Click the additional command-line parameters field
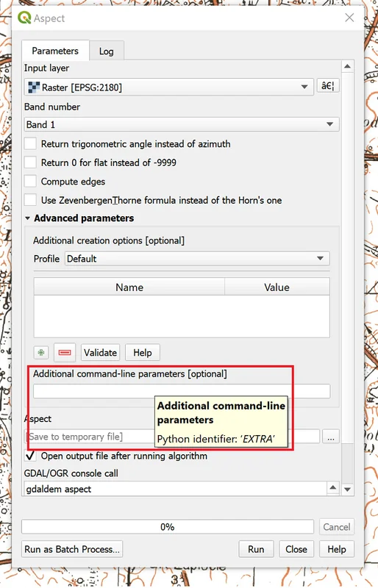The width and height of the screenshot is (378, 588). tap(182, 391)
